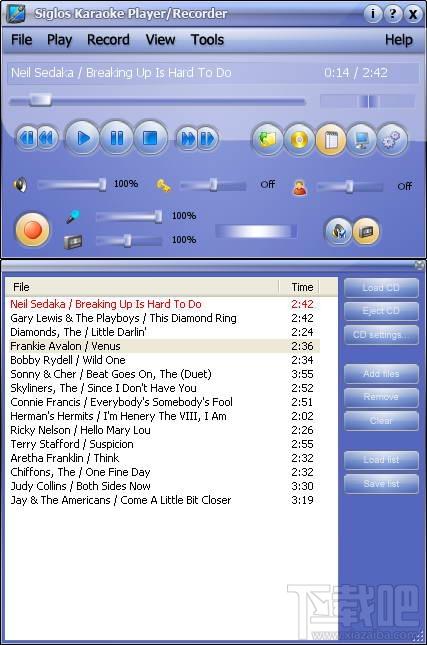Click the Save list button
This screenshot has height=645, width=427.
coord(381,484)
